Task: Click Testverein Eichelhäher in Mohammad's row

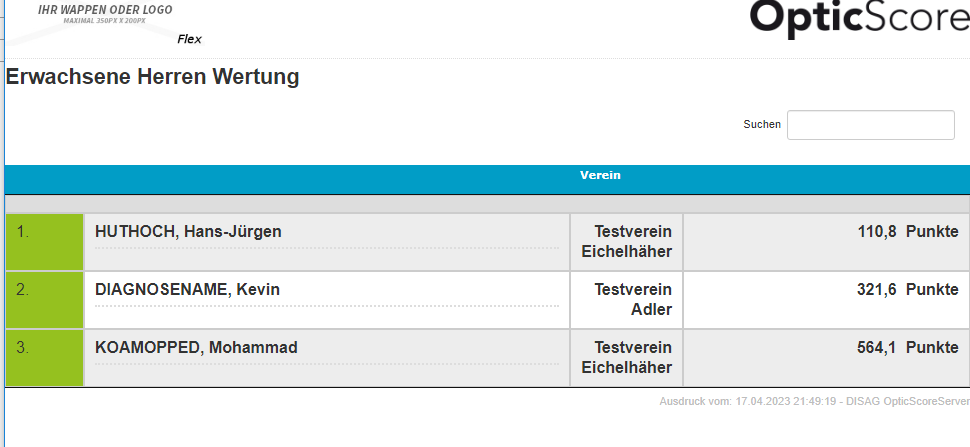Action: (x=627, y=358)
